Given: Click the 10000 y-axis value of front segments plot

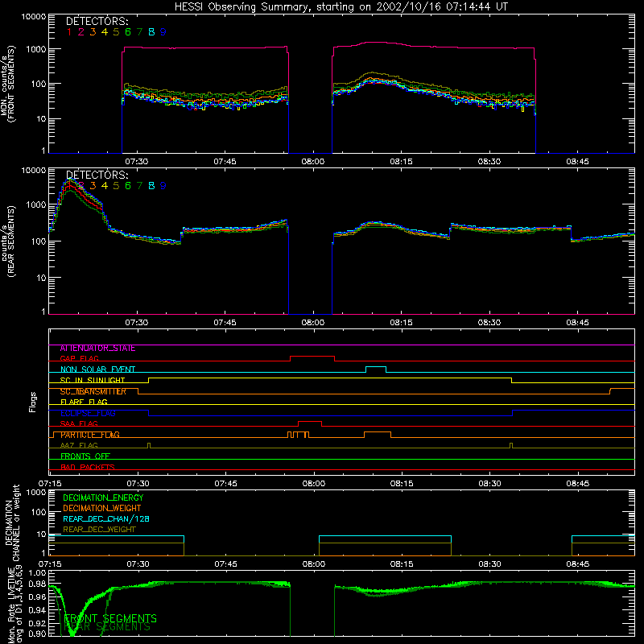Looking at the screenshot, I should click(34, 17).
